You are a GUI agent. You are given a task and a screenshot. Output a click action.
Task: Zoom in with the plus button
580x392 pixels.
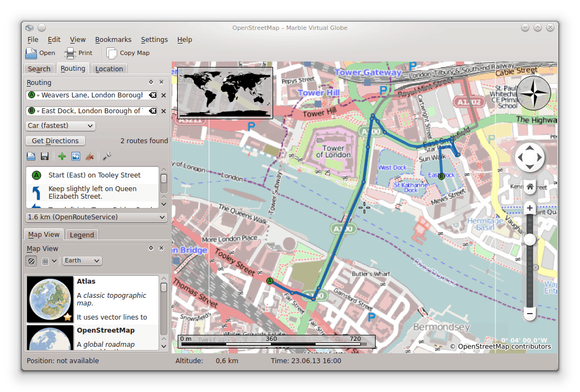pos(530,208)
